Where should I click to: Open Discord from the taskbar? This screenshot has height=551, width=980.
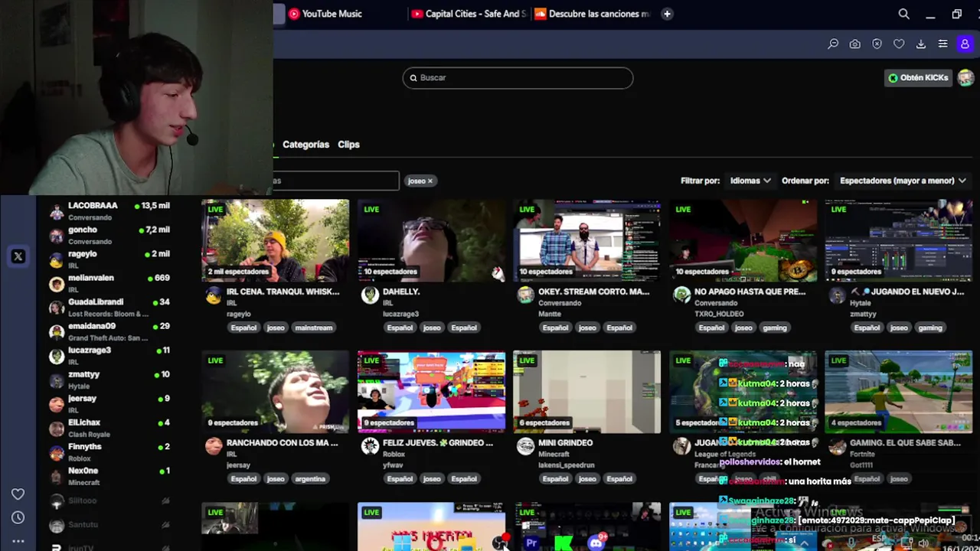click(x=596, y=543)
